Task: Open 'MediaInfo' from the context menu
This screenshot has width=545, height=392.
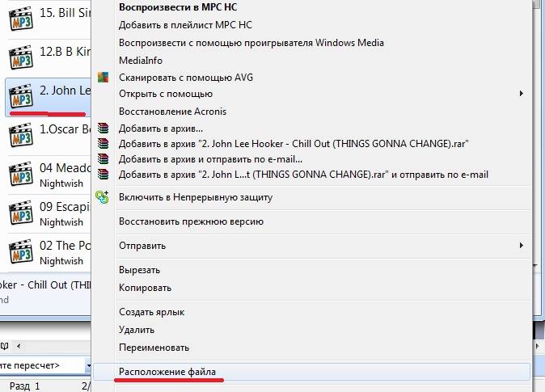Action: 141,60
